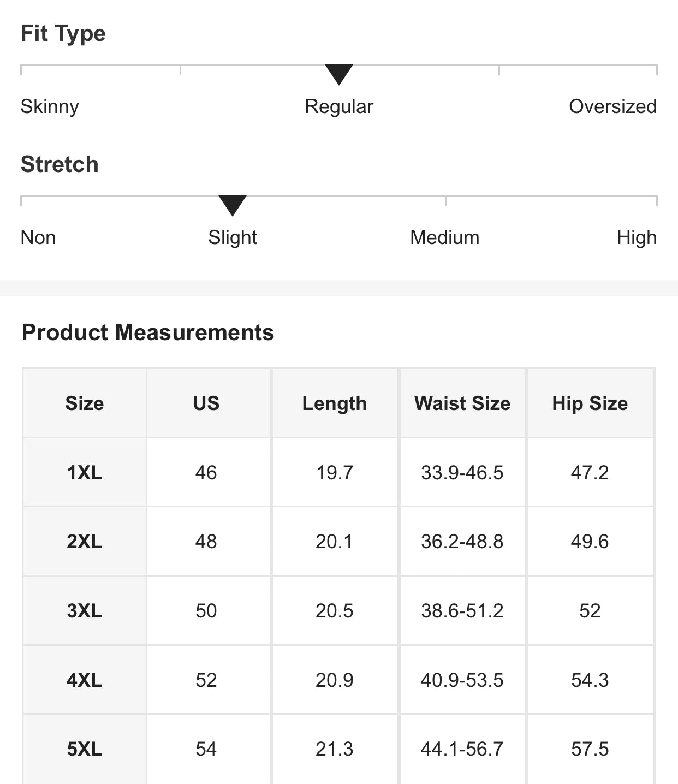Screen dimensions: 678x784
Task: Select the 4XL size row label
Action: click(85, 680)
